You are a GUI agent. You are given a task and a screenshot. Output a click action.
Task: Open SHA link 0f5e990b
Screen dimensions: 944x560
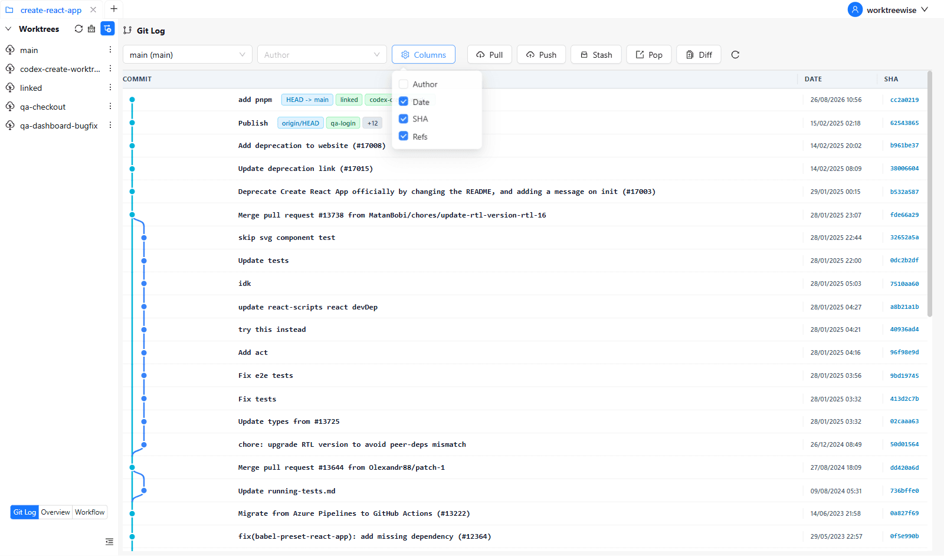pyautogui.click(x=904, y=536)
